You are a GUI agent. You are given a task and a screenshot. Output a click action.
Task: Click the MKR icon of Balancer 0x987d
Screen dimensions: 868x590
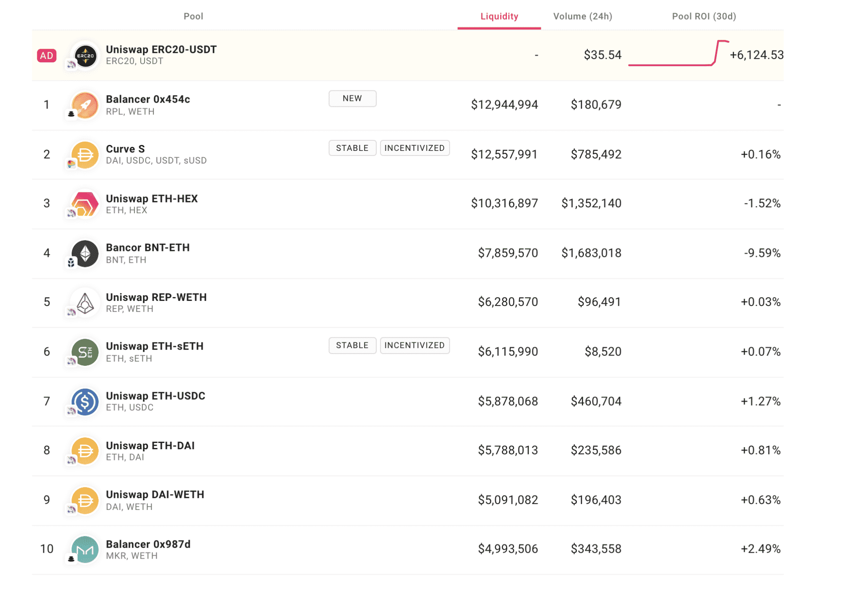(85, 550)
